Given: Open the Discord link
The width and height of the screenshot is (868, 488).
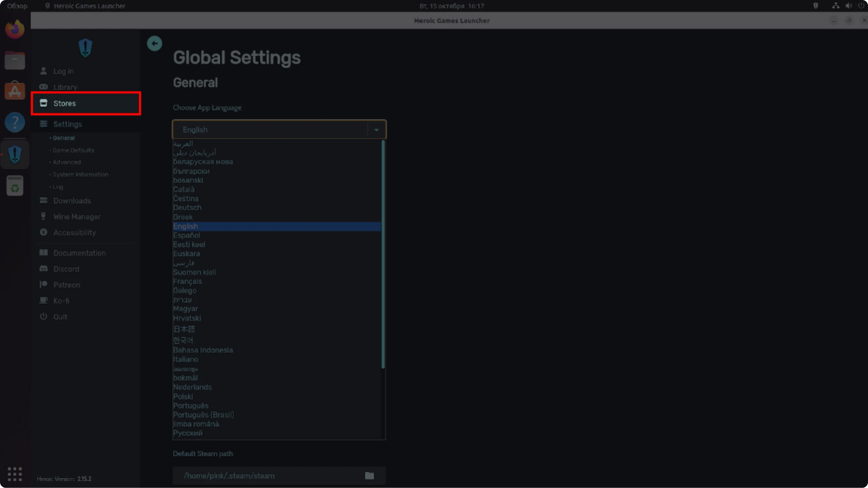Looking at the screenshot, I should point(66,269).
